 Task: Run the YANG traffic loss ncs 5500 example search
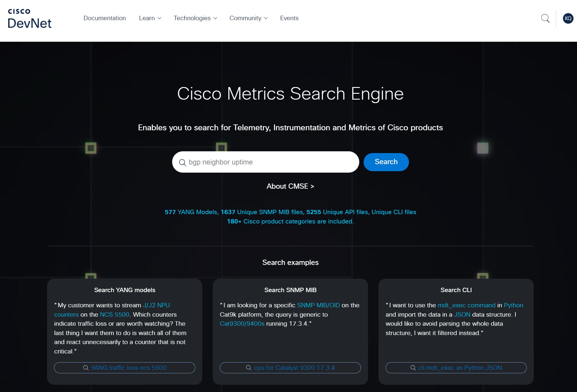(125, 368)
